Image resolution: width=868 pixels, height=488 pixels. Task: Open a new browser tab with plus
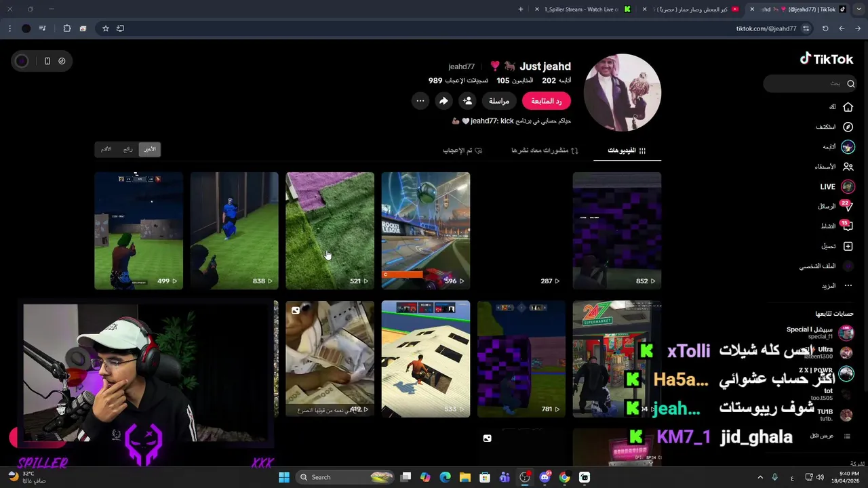coord(521,9)
